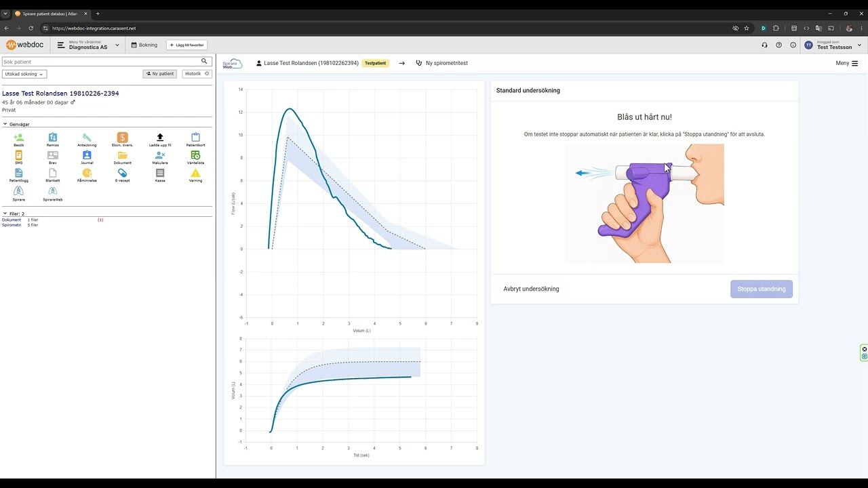Click the Makulera shortcut icon
This screenshot has width=868, height=488.
160,155
